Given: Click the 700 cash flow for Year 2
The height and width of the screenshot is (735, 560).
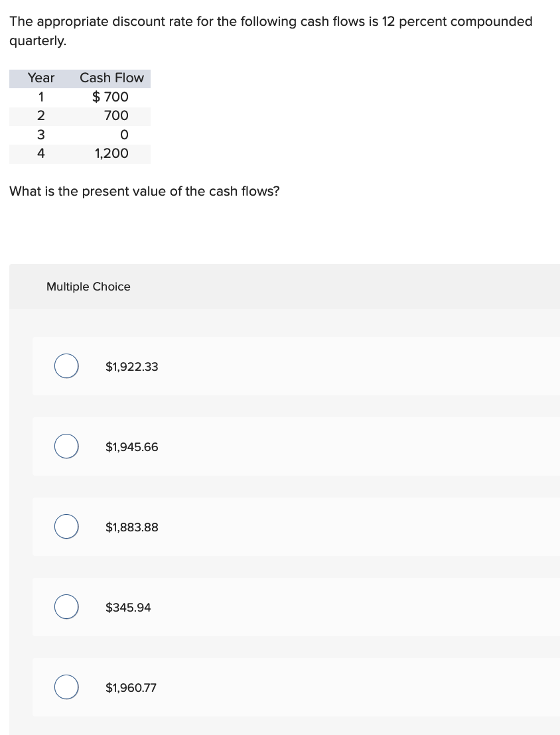Looking at the screenshot, I should 116,115.
